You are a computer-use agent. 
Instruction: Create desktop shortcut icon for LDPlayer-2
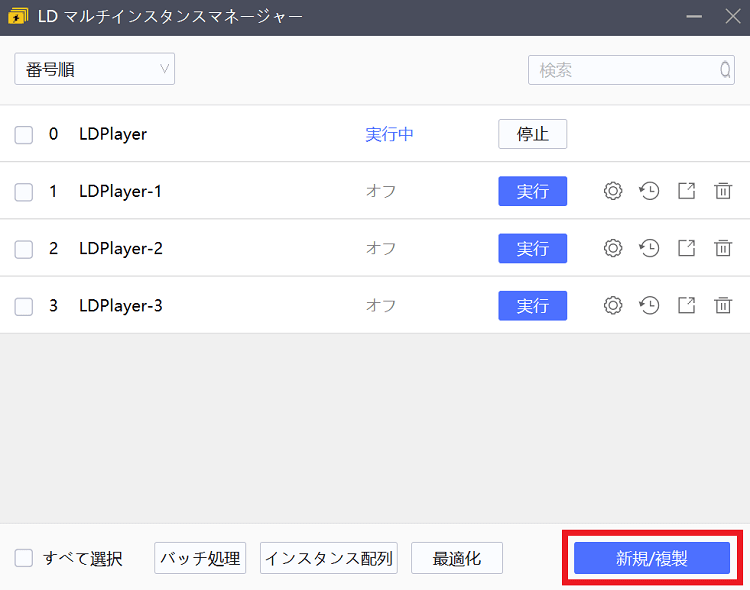[x=686, y=248]
